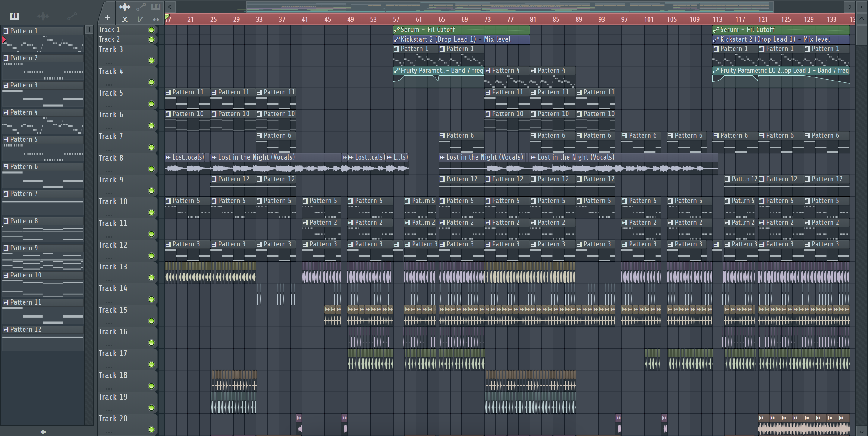Viewport: 868px width, 436px height.
Task: Select the pattern clip focus piano icon
Action: coord(156,6)
